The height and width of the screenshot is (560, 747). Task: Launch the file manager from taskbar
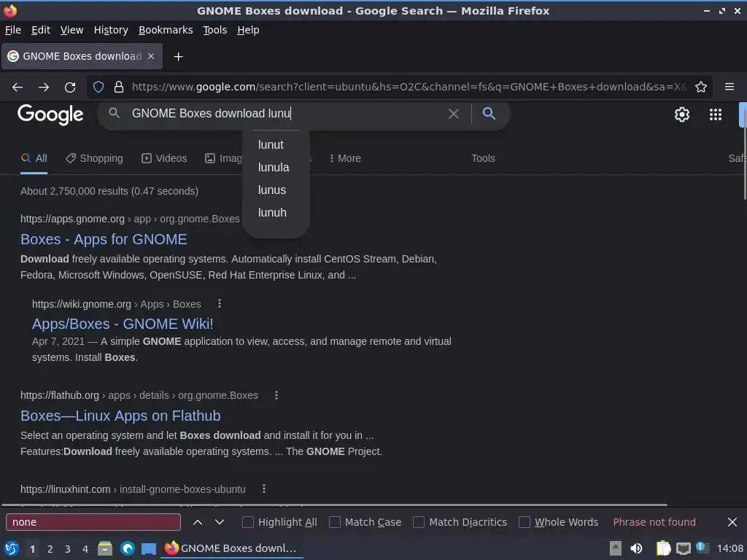105,548
